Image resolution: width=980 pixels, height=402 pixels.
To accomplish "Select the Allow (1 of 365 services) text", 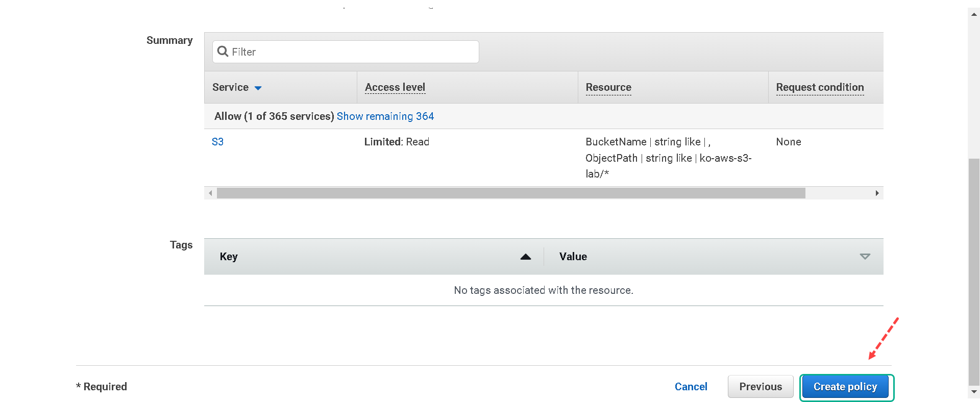I will pos(274,116).
